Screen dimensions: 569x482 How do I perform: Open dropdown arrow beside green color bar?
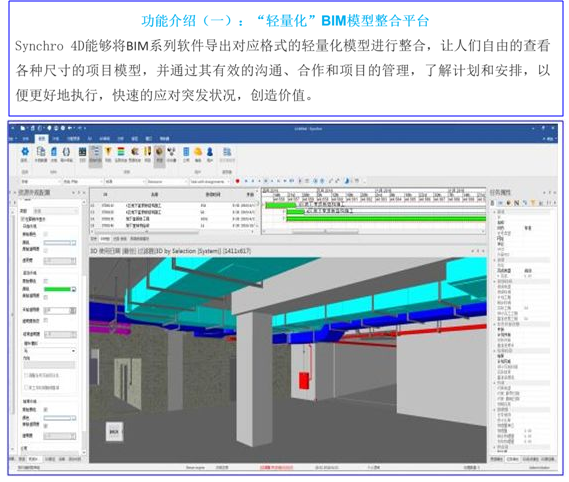[x=74, y=289]
